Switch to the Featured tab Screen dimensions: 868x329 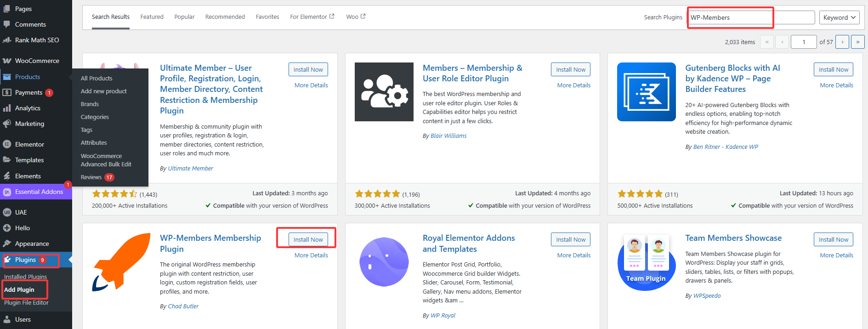point(152,17)
